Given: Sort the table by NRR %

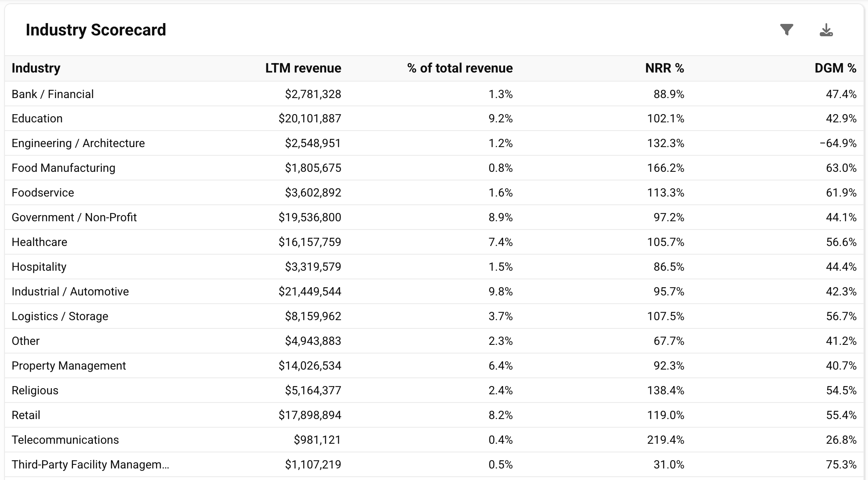Looking at the screenshot, I should (663, 68).
